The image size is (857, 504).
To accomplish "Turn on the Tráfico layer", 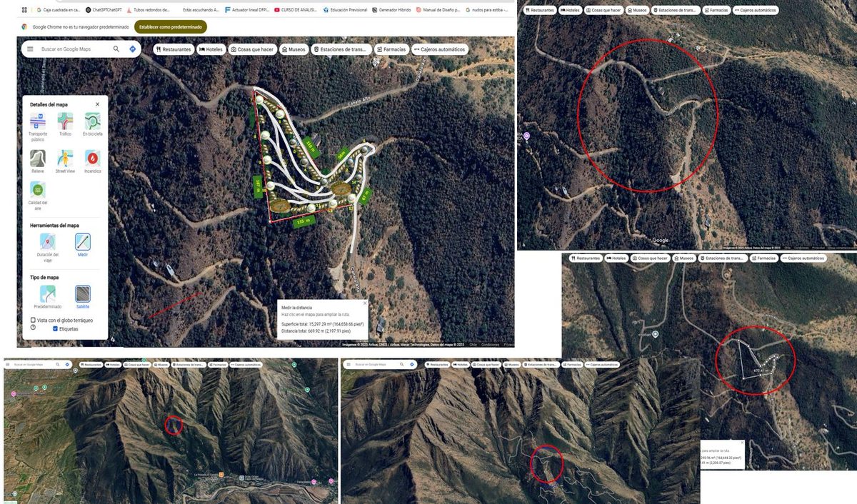I will [65, 121].
